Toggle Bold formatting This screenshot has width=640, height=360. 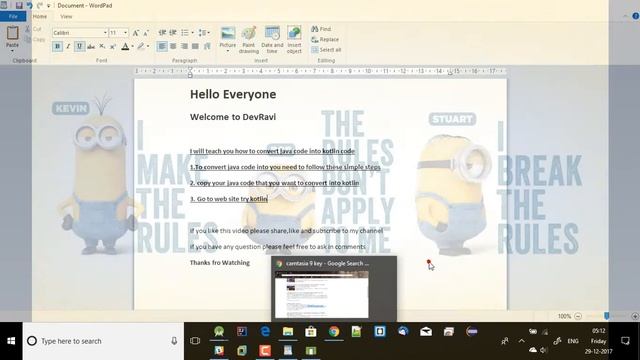click(x=58, y=47)
